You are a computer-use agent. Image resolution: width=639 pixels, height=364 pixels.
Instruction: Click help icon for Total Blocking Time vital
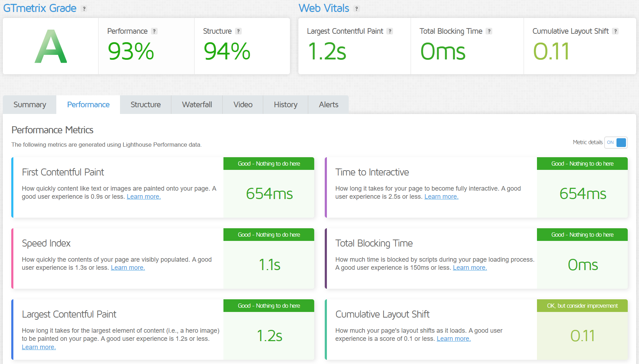[x=489, y=31]
